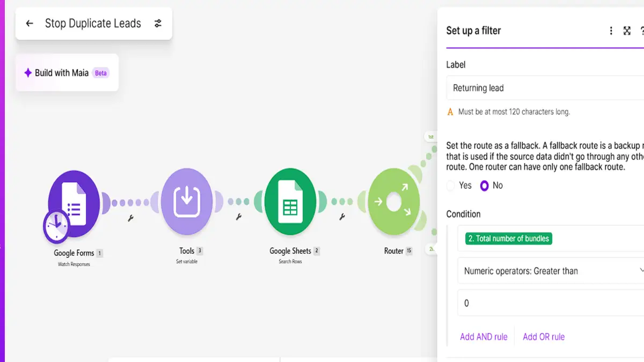This screenshot has height=362, width=644.
Task: Open scenario settings sliders icon
Action: coord(158,24)
